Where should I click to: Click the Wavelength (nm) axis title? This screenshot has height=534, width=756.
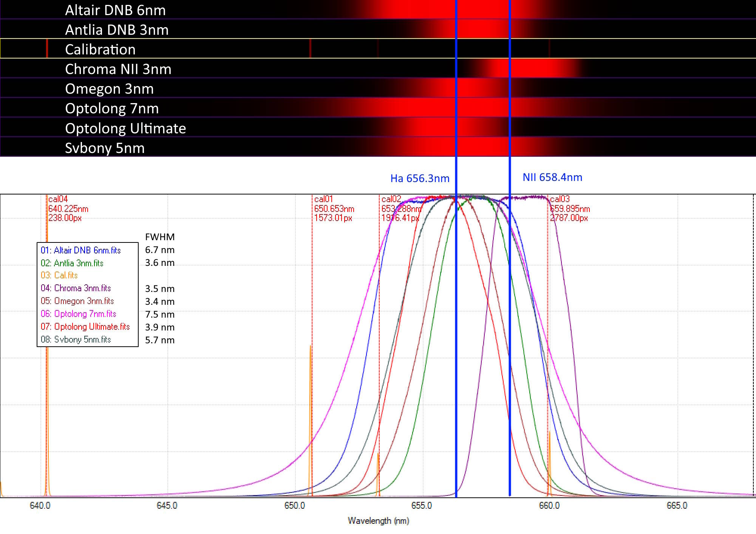pyautogui.click(x=378, y=521)
